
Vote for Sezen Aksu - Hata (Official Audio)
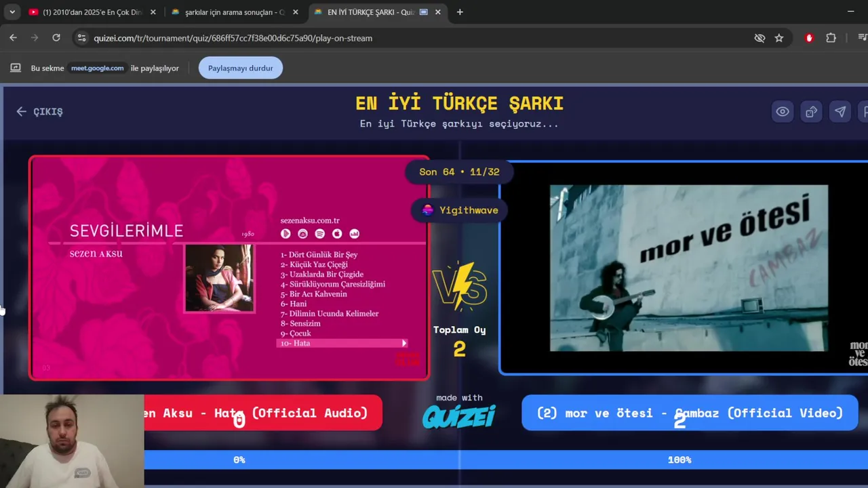263,413
